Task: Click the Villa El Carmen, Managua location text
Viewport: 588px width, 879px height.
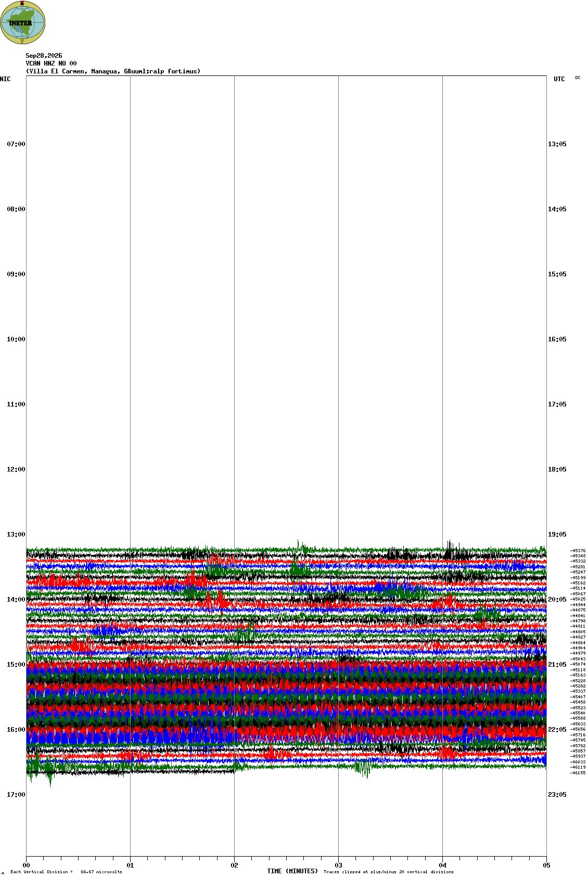Action: [x=73, y=71]
